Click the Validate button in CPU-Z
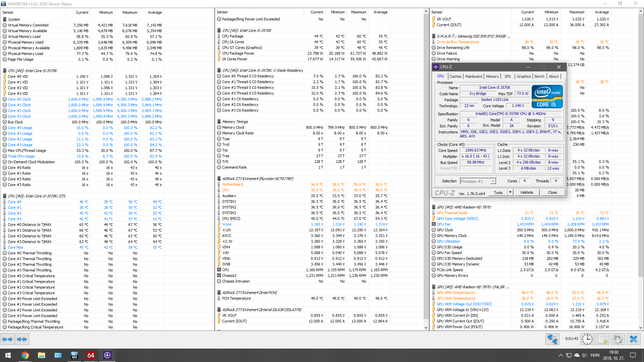The width and height of the screenshot is (644, 362). click(x=527, y=192)
